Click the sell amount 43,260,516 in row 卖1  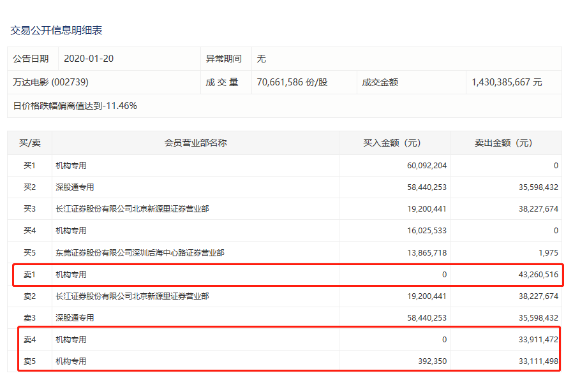(x=534, y=275)
